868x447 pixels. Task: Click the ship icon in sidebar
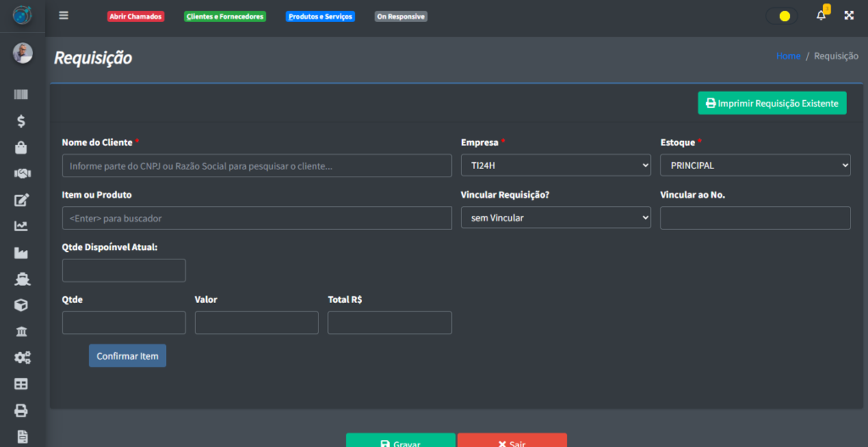point(22,278)
